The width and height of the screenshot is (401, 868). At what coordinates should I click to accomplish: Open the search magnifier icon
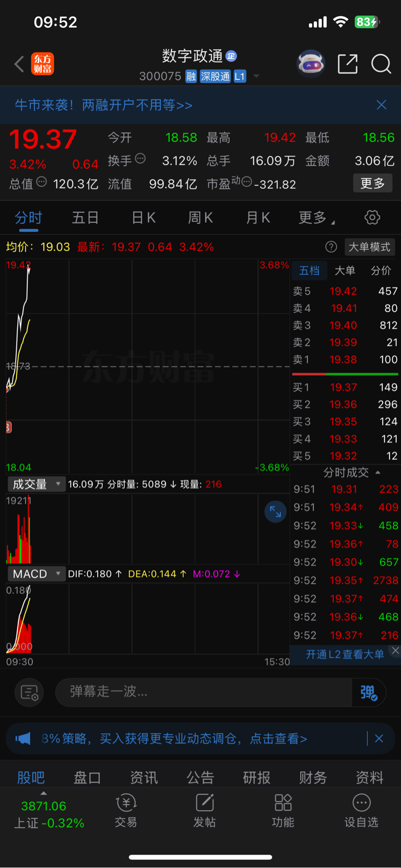click(381, 64)
